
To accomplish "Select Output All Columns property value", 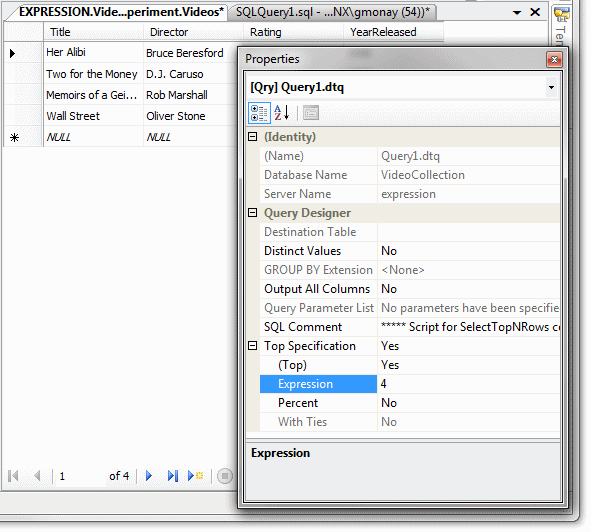I will click(x=469, y=289).
